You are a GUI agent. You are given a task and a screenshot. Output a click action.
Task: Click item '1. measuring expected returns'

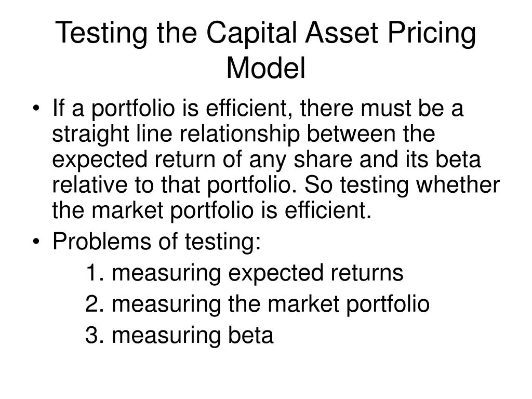point(244,273)
